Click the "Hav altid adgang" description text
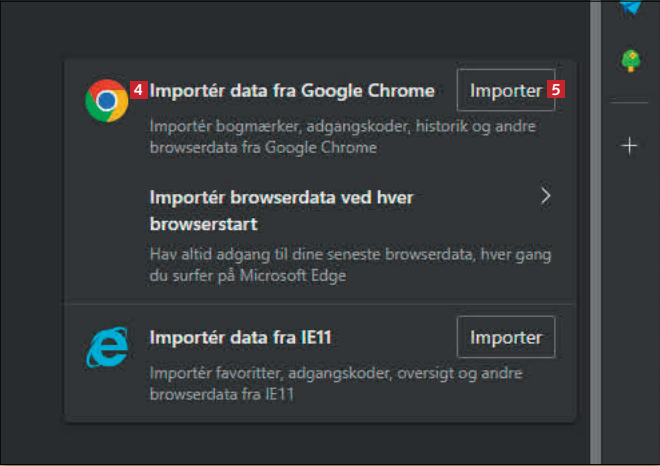 pos(350,265)
